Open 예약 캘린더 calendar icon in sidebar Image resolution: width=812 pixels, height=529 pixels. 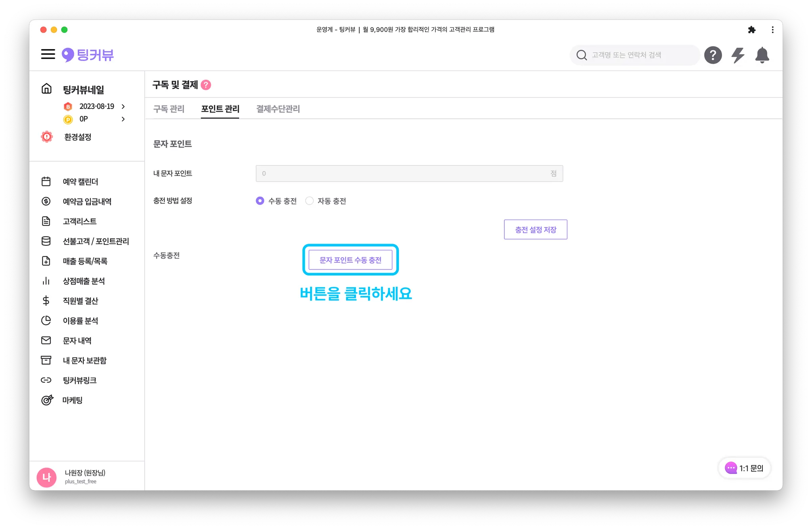pyautogui.click(x=46, y=181)
